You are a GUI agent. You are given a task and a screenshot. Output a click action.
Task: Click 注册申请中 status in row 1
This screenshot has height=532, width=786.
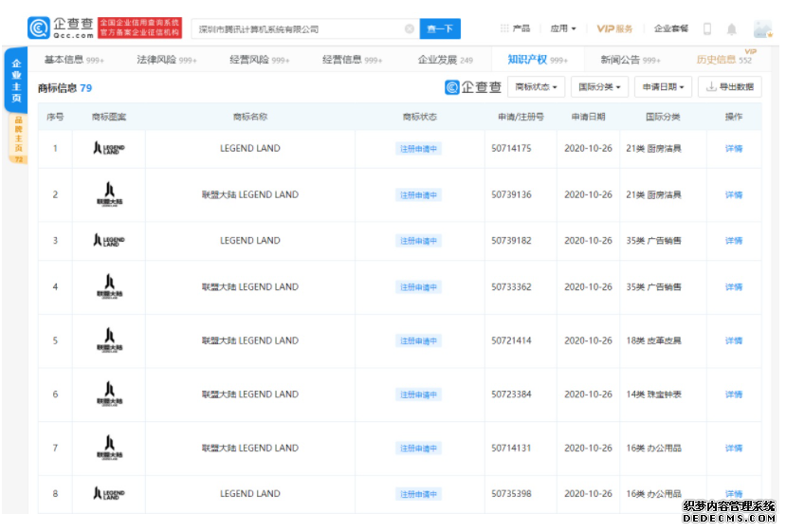pos(418,149)
